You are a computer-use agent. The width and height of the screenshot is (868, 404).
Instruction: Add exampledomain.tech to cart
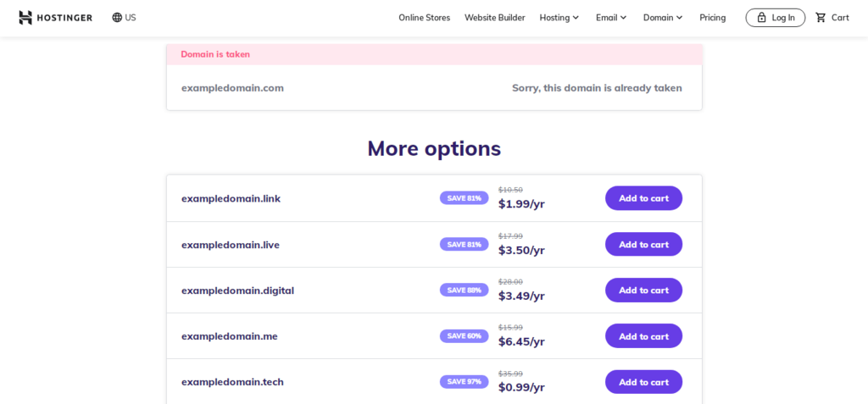[x=643, y=382]
